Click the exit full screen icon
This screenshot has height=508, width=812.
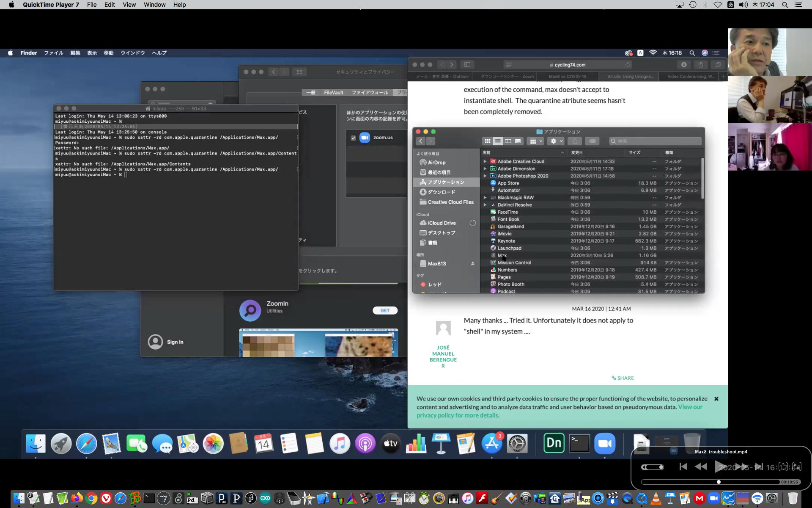click(796, 467)
